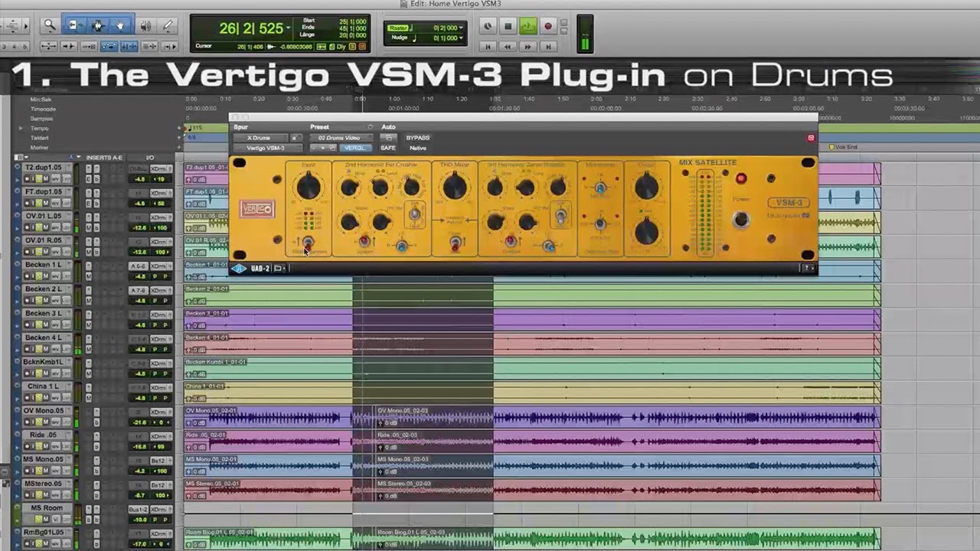Toggle the Online sync clock button

pyautogui.click(x=488, y=26)
